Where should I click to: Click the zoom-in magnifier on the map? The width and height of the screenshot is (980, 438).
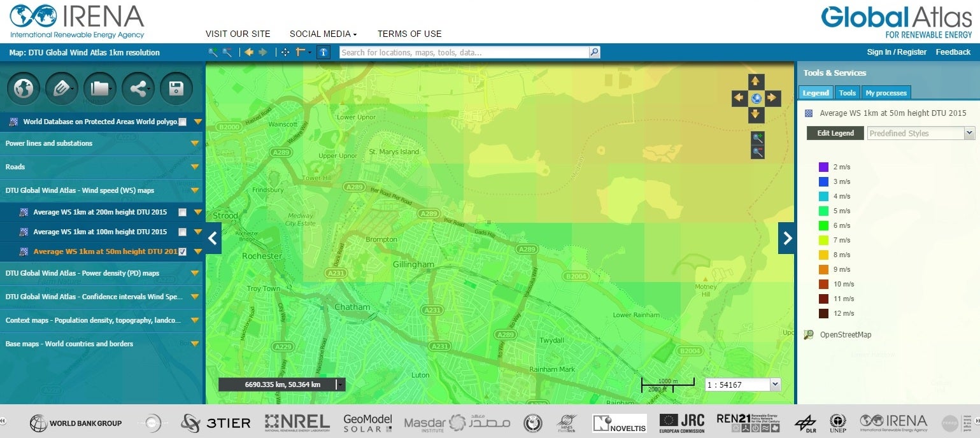(x=757, y=138)
